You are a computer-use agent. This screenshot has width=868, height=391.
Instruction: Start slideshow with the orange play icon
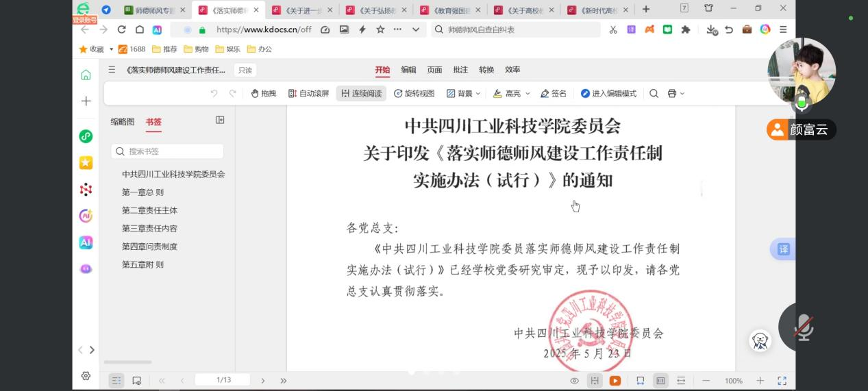[615, 381]
